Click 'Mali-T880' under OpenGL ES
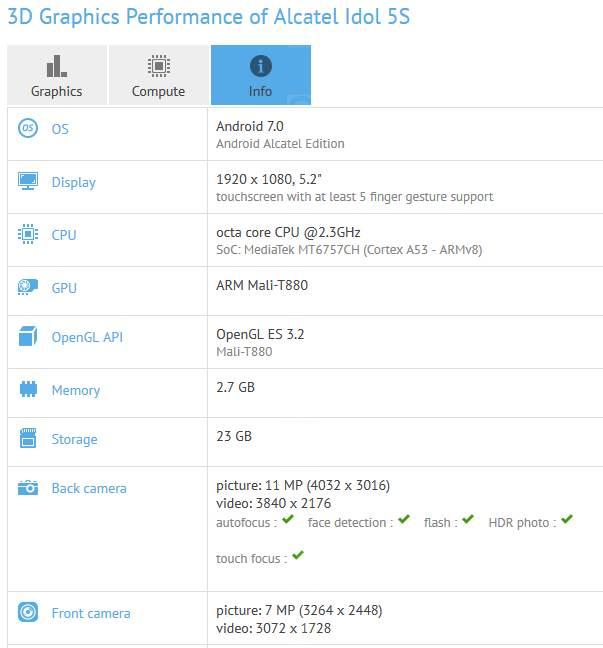 coord(244,352)
